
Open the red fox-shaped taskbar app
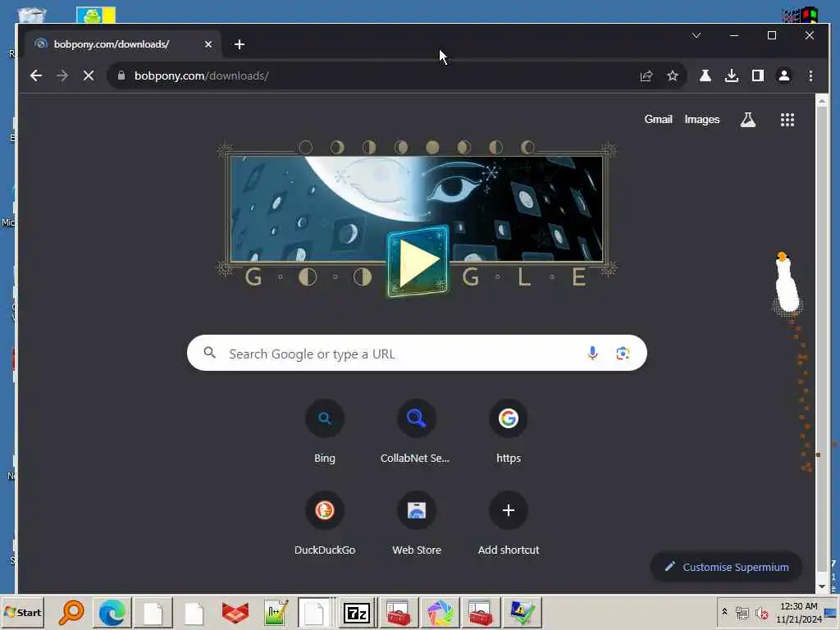[235, 612]
